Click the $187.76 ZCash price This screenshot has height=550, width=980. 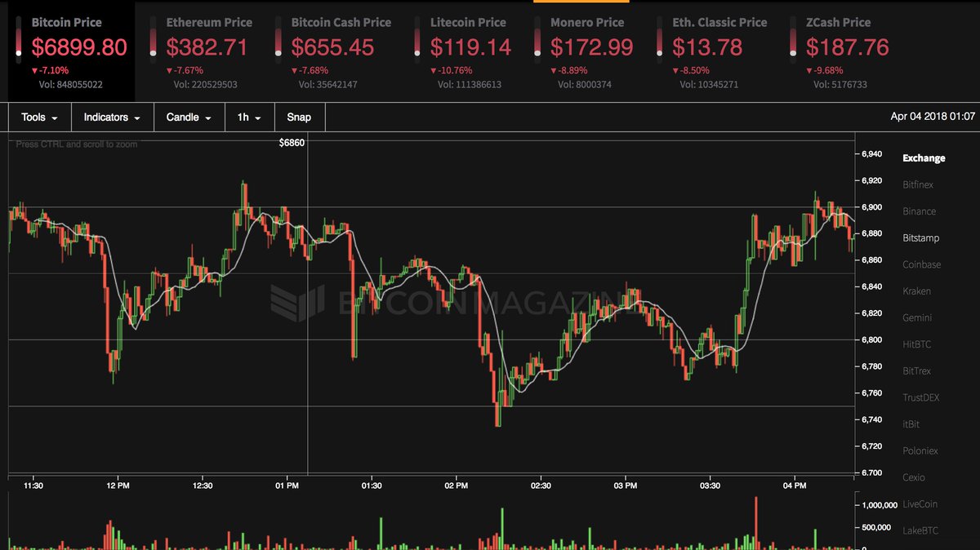click(849, 47)
